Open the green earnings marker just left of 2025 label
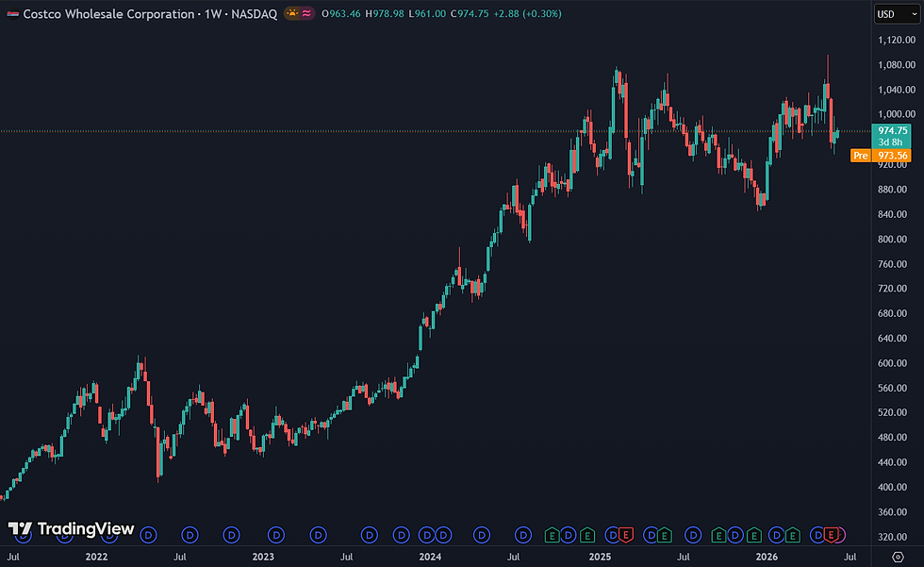This screenshot has height=567, width=924. pos(586,535)
